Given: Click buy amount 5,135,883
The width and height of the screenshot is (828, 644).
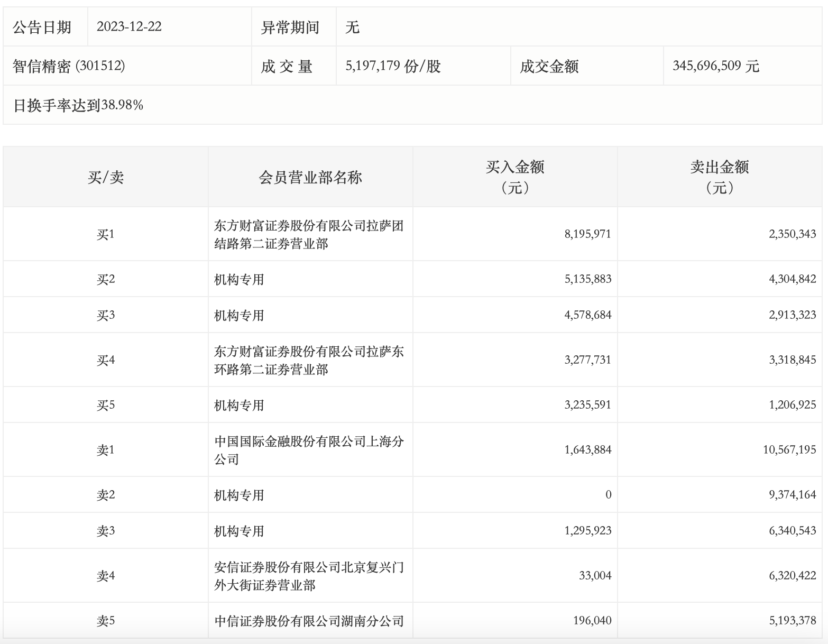Looking at the screenshot, I should click(x=587, y=279).
